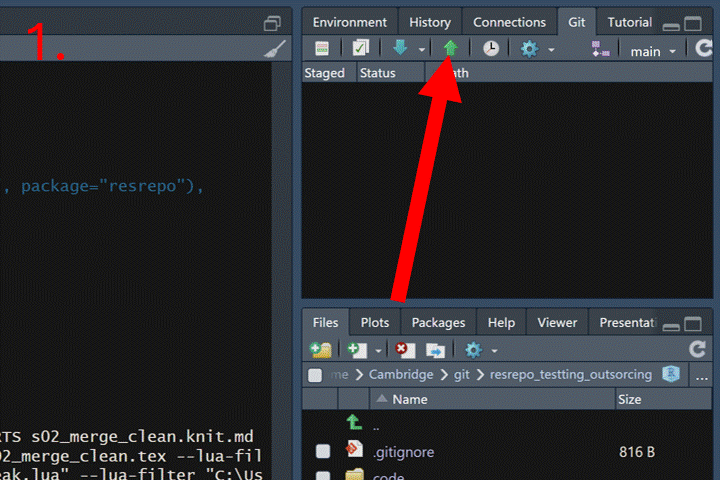Navigate to Cambridge in the breadcrumb path
720x480 pixels.
pos(401,375)
